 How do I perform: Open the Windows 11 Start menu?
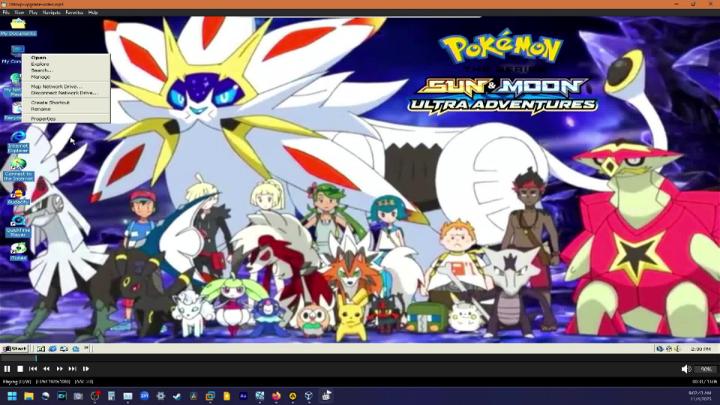click(x=10, y=396)
